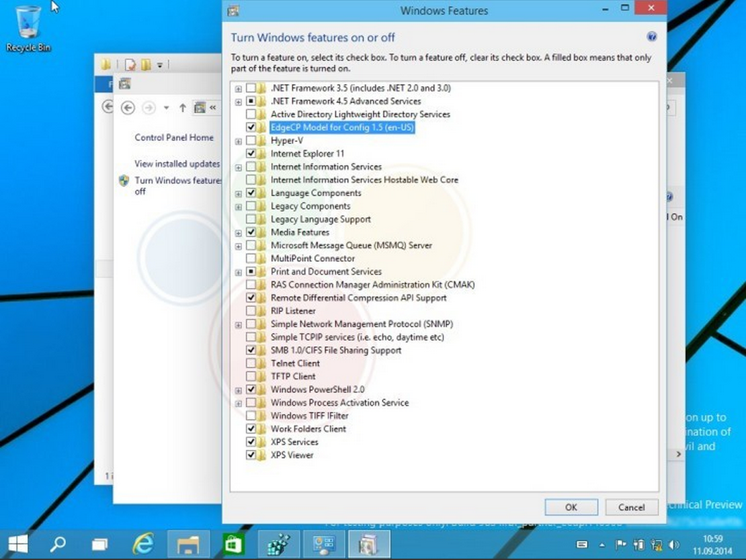Expand the Hyper-V tree node

point(238,141)
